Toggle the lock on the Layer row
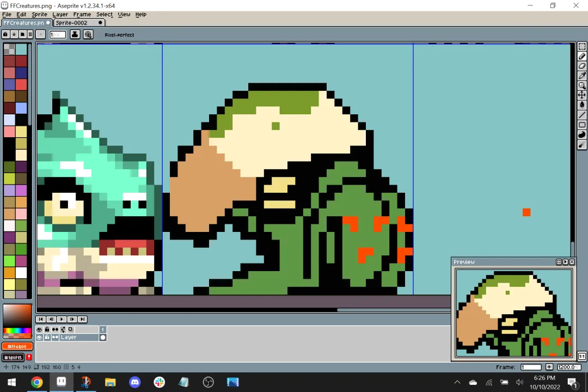The image size is (588, 392). click(47, 337)
